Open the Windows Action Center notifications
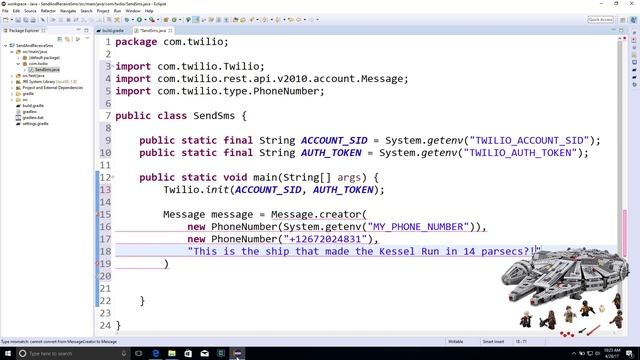640x360 pixels. click(629, 353)
